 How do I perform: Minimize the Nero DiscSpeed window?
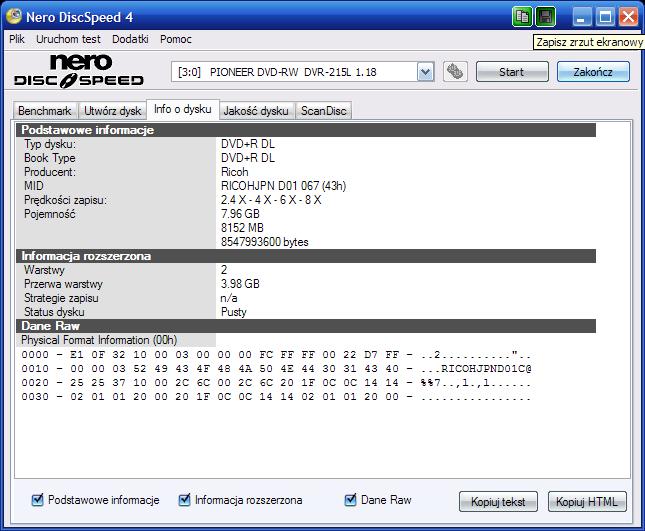tap(582, 17)
